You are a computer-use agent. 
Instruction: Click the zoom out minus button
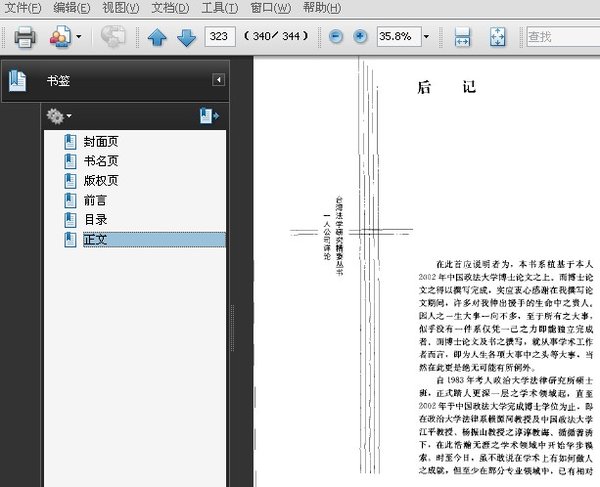click(335, 37)
